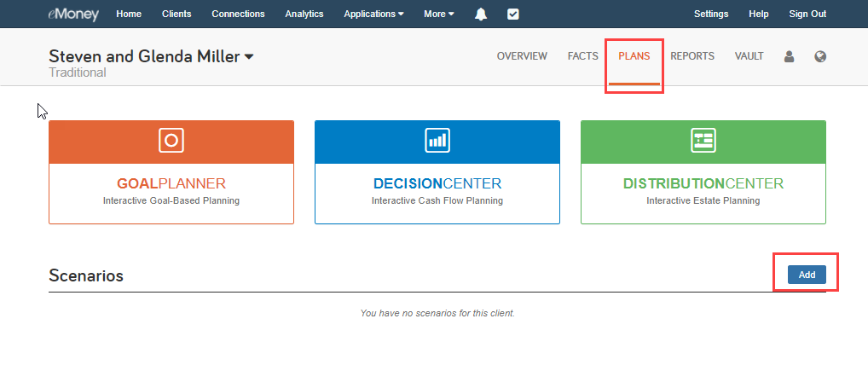Add a new scenario with the Add button

[x=807, y=275]
